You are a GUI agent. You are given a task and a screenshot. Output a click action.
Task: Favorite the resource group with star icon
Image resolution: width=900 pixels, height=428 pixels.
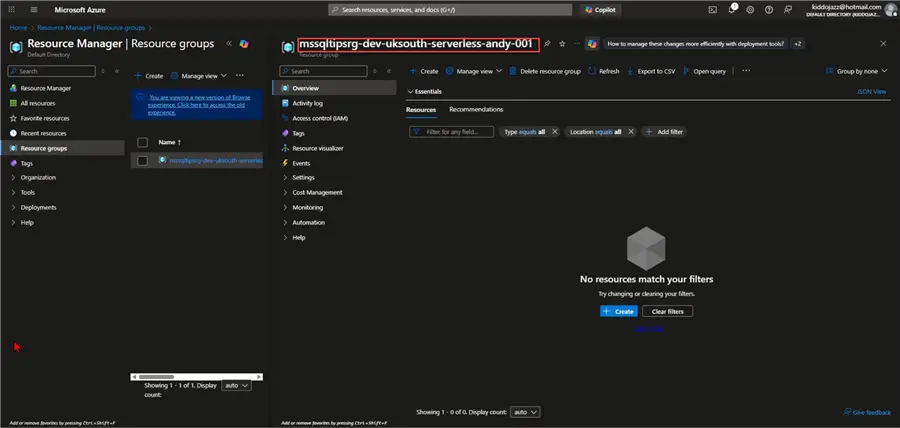tap(562, 44)
